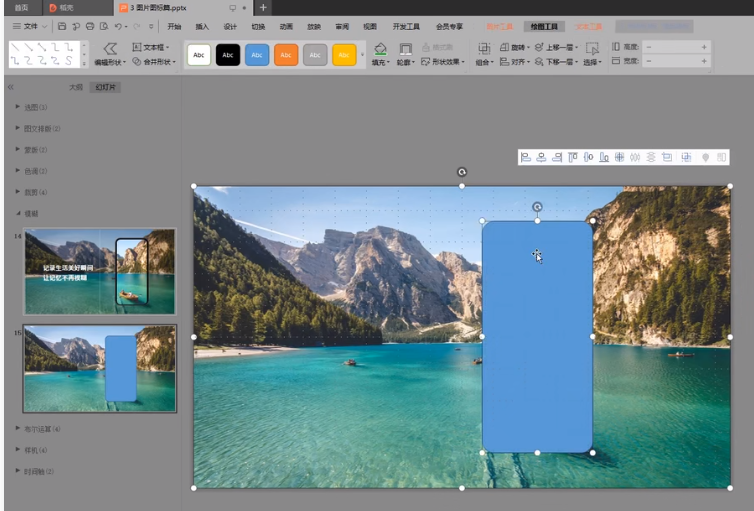Click the Undo arrow icon
This screenshot has width=754, height=511.
click(118, 26)
